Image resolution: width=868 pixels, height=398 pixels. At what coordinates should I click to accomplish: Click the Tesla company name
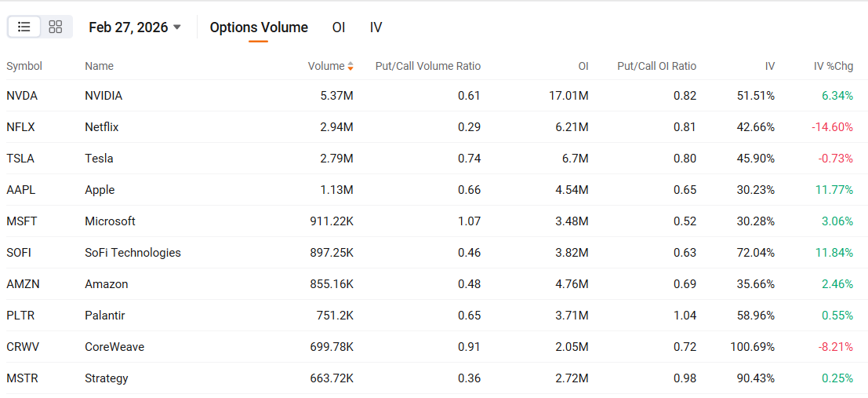[99, 159]
